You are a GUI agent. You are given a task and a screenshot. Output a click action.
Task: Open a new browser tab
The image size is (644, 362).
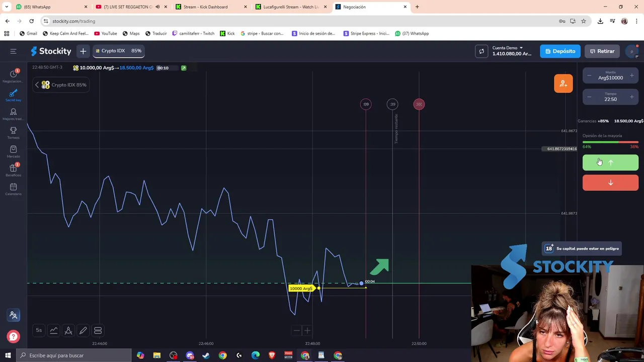pos(417,7)
